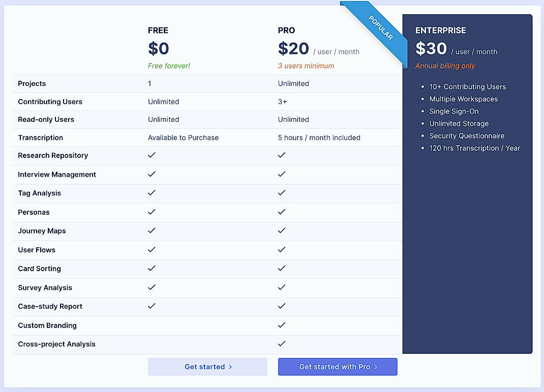Select the ENTERPRISE plan header

[x=440, y=30]
